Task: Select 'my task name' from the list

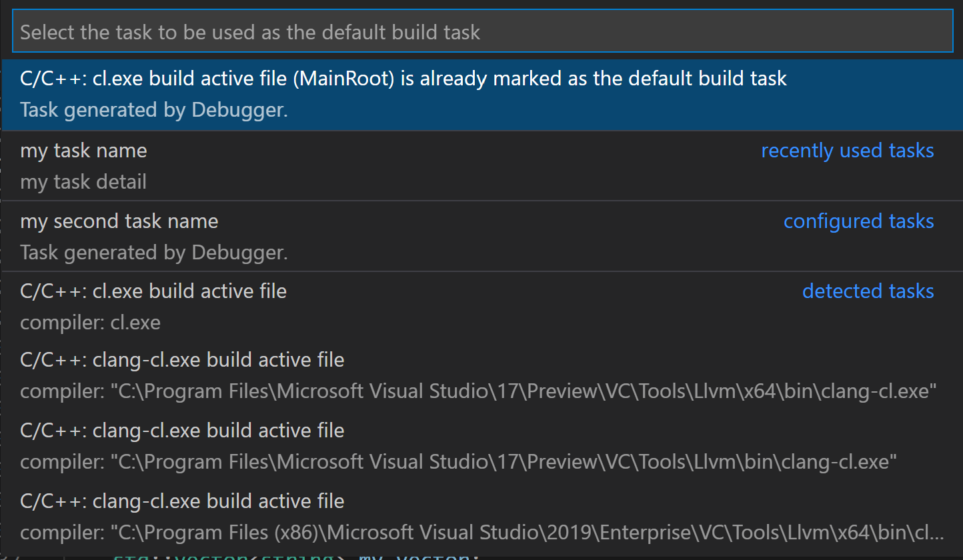Action: click(x=83, y=150)
